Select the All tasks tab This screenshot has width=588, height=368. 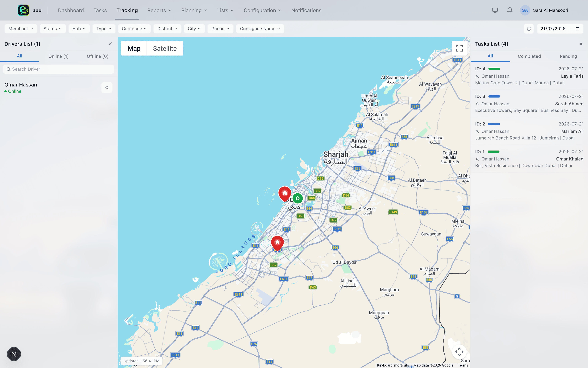[490, 56]
